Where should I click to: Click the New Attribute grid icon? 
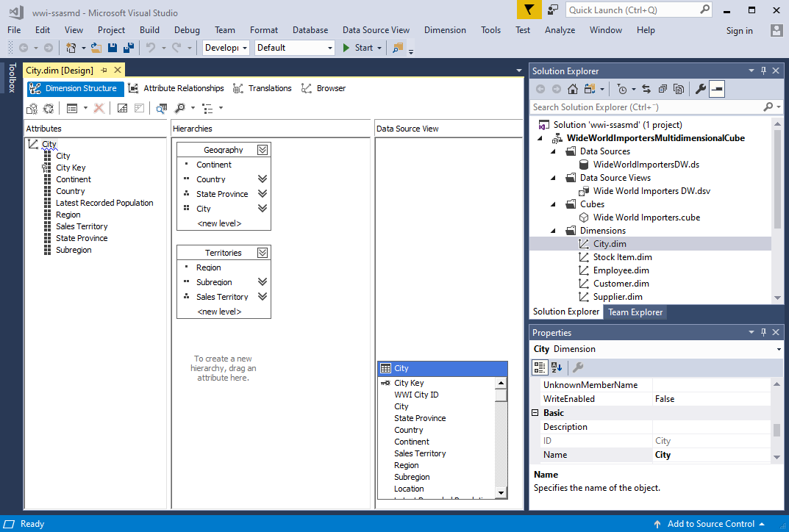72,108
